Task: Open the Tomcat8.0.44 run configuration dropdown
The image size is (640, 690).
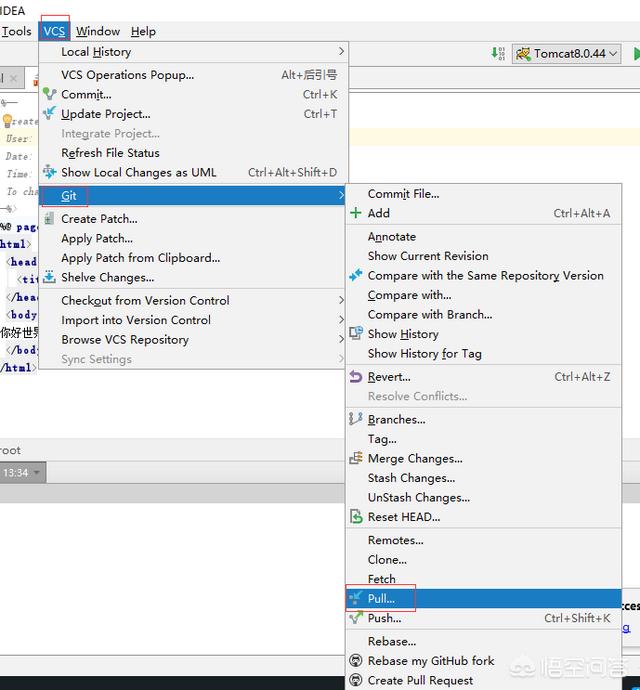Action: (565, 54)
